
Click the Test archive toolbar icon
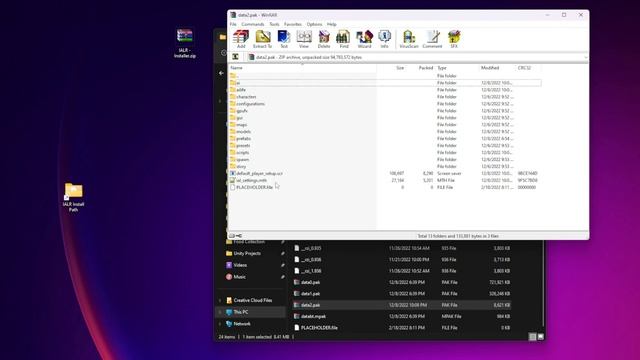point(284,39)
